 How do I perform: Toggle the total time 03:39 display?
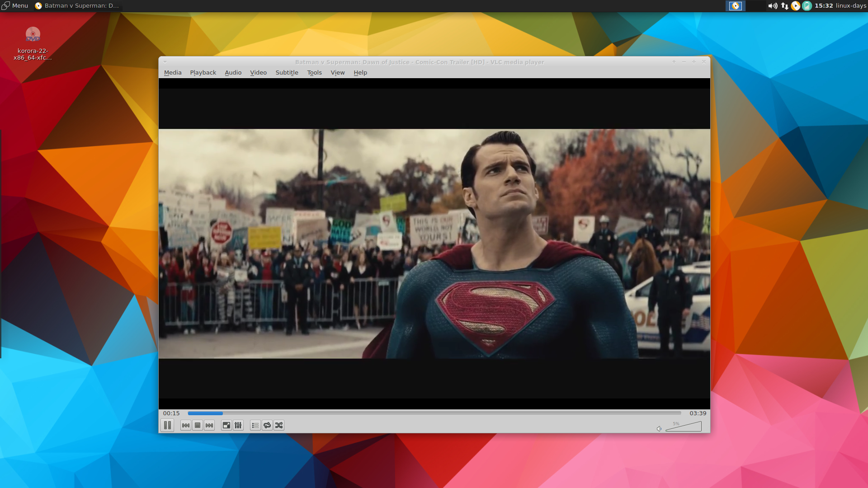[x=698, y=413]
